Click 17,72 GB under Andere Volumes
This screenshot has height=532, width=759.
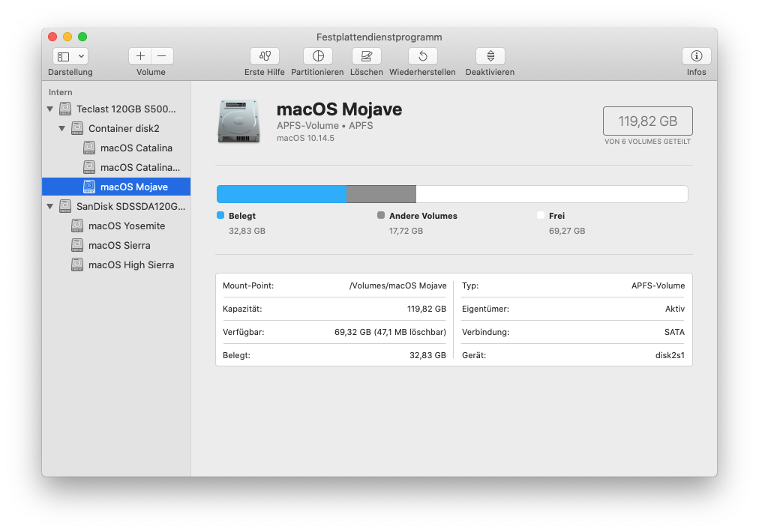click(x=406, y=232)
